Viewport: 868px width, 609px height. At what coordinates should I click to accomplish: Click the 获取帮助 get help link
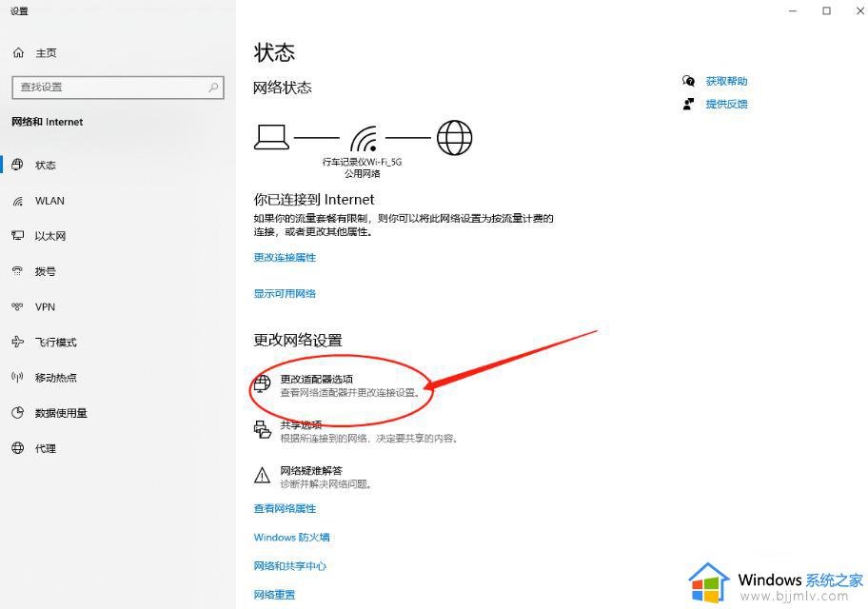[x=726, y=82]
